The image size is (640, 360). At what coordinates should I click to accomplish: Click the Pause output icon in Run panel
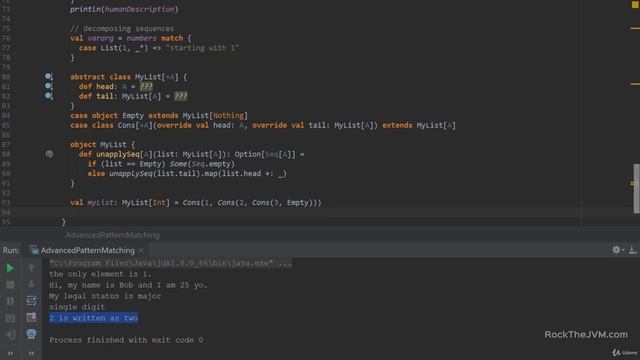10,301
